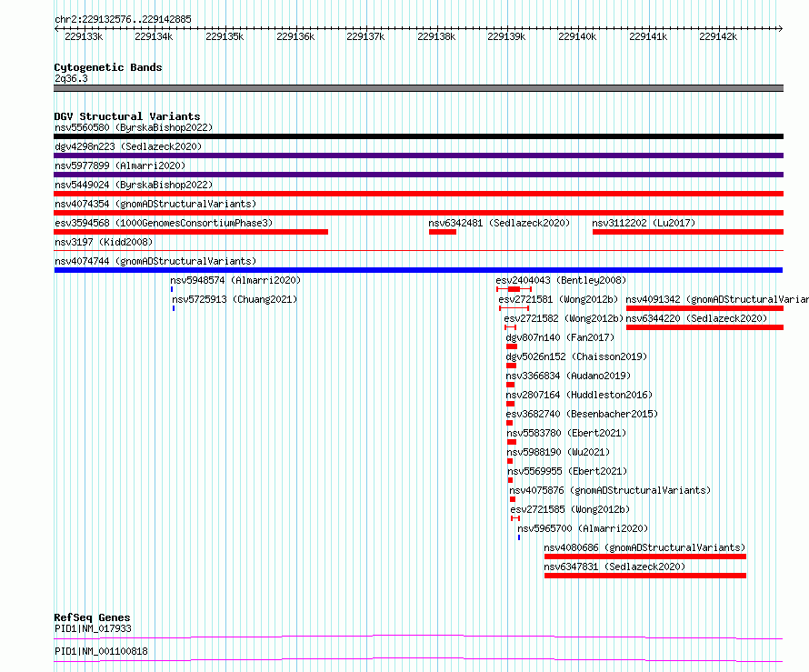
Task: Select the black nsv5560580 variant bar
Action: point(418,136)
